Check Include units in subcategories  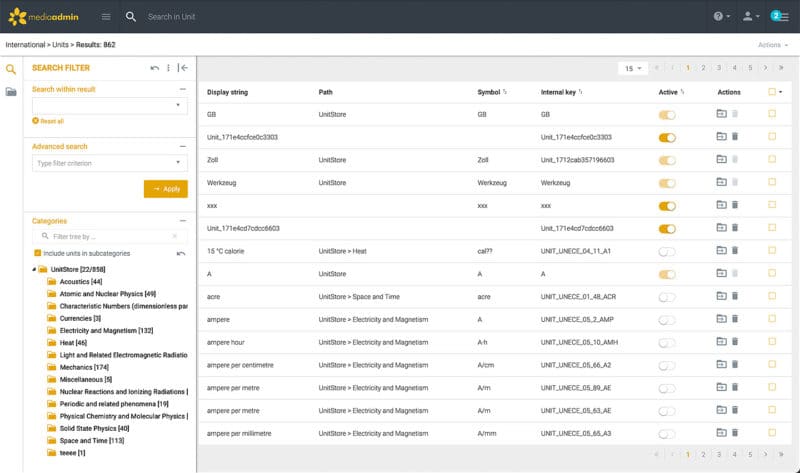click(x=37, y=253)
